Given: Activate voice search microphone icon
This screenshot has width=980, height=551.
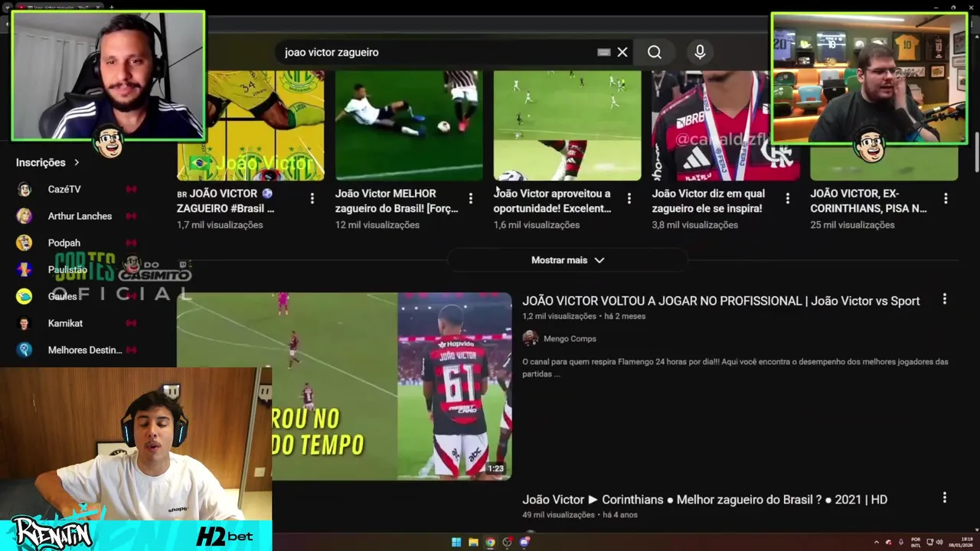Looking at the screenshot, I should 700,52.
